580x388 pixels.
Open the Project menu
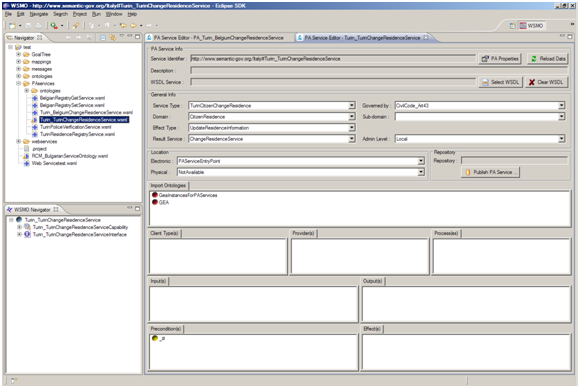80,14
